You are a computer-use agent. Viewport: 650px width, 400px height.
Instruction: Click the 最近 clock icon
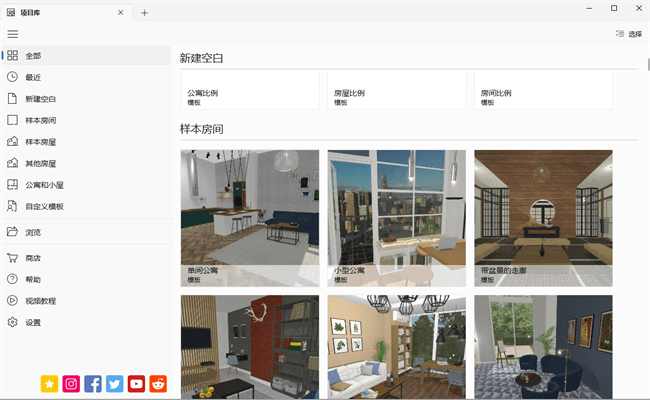pos(12,77)
